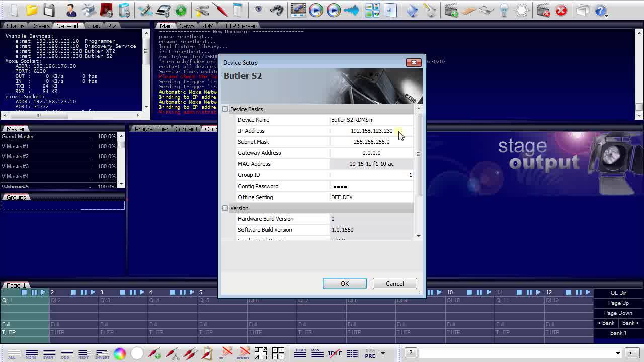Save the show with the floppy disk icon
The height and width of the screenshot is (362, 644).
(x=49, y=10)
